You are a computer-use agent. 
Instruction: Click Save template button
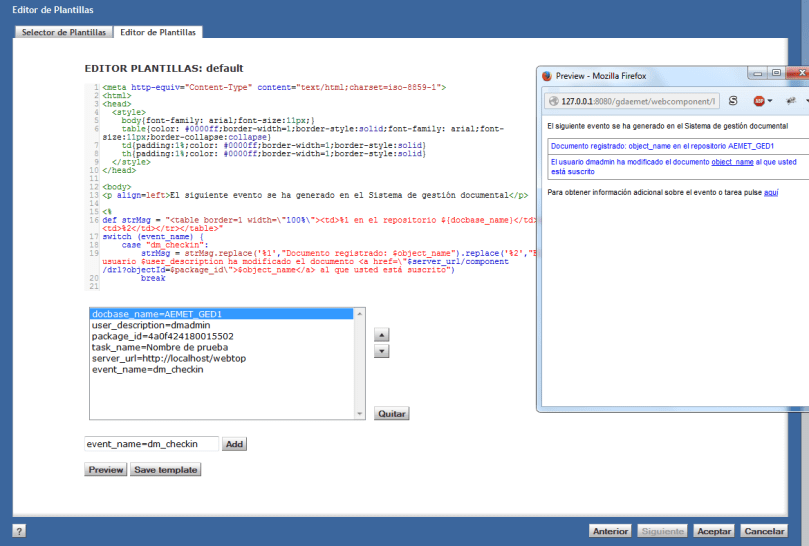pos(166,470)
